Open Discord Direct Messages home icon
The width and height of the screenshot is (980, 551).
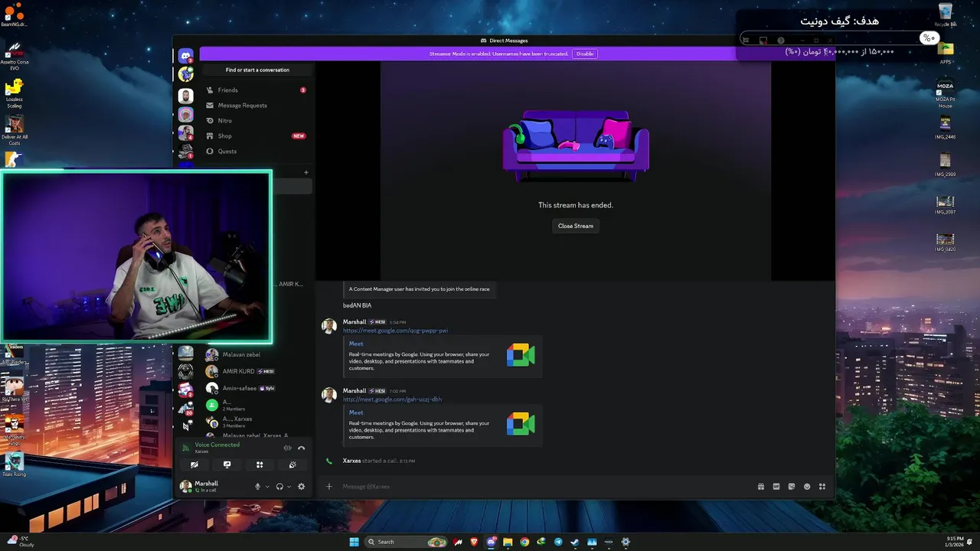[185, 56]
